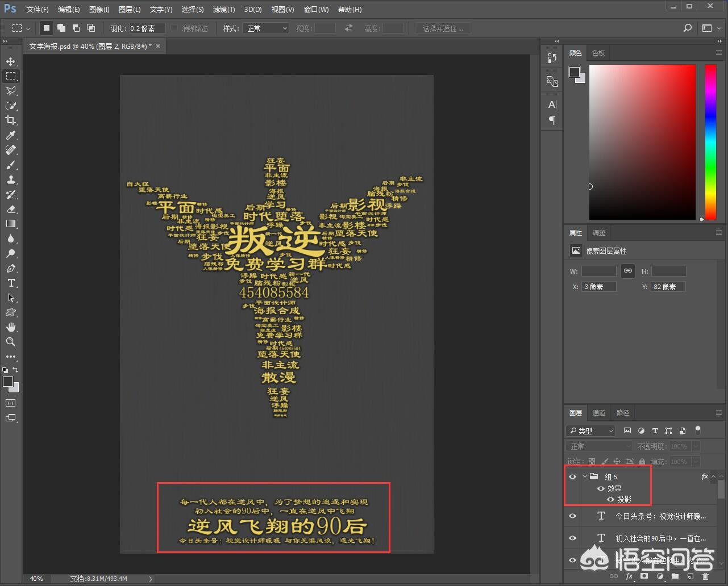Choose the Horizontal Type tool
The image size is (728, 586).
(11, 283)
